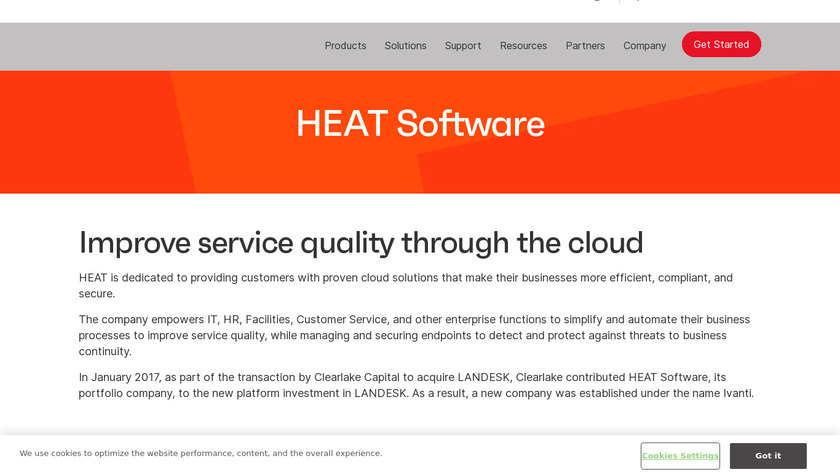The width and height of the screenshot is (840, 472).
Task: Click paragraph starting 'The company empowers IT, HR'
Action: (414, 335)
